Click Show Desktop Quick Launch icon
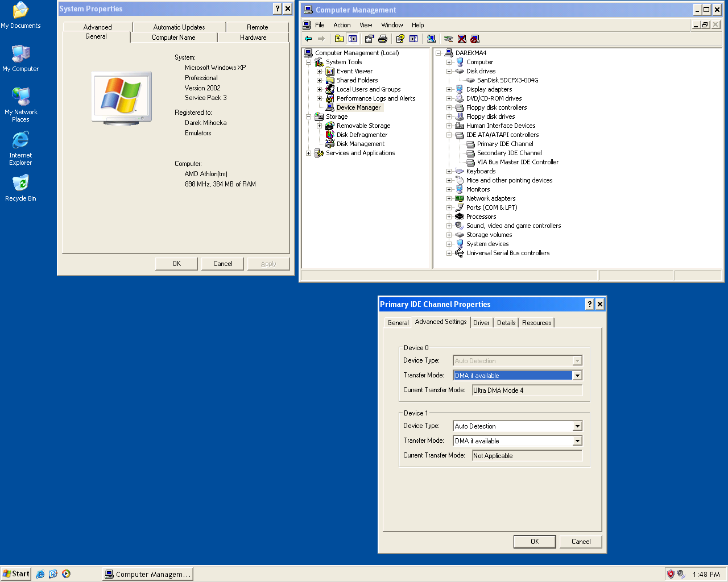Image resolution: width=728 pixels, height=582 pixels. pos(53,574)
